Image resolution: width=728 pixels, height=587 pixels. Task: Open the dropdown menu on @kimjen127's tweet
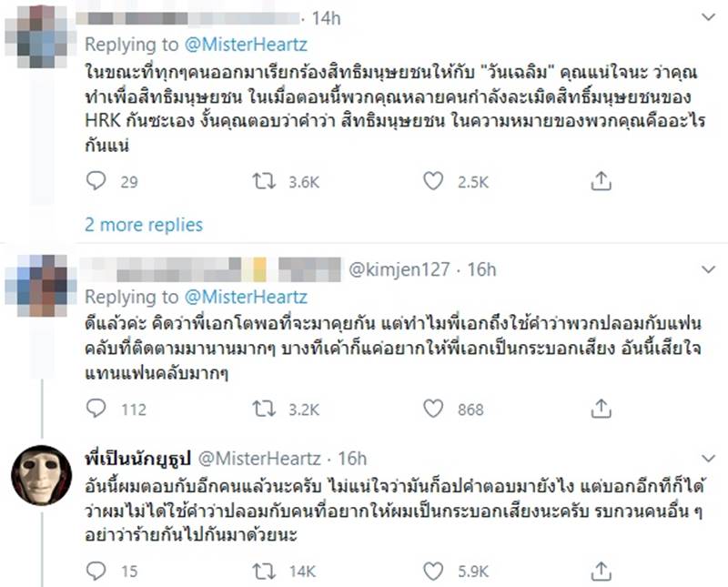click(710, 269)
